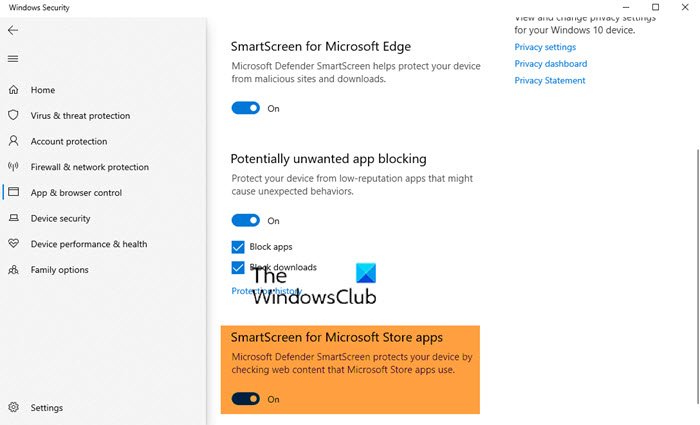Image resolution: width=700 pixels, height=425 pixels.
Task: Click the Firewall & network protection icon
Action: [13, 167]
